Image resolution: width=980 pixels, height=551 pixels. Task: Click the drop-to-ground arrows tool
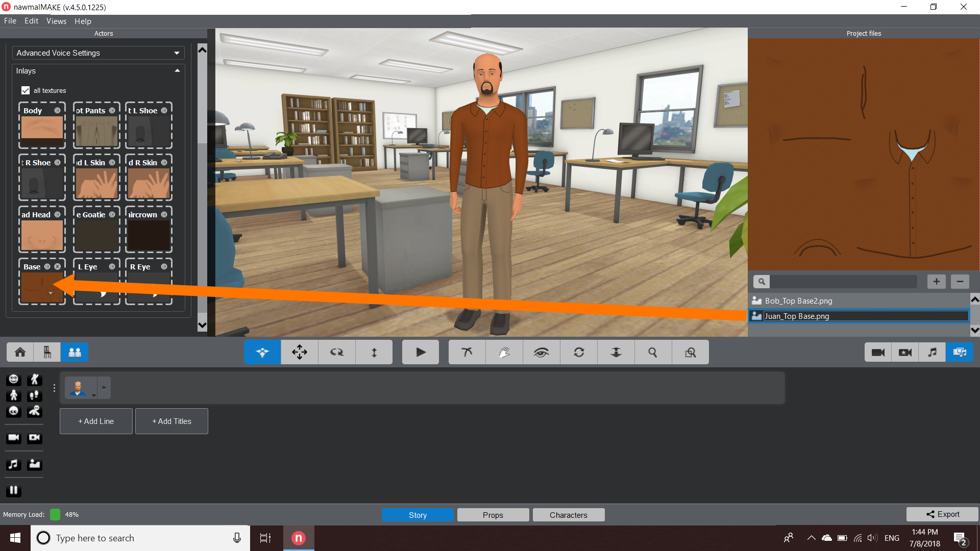click(616, 352)
